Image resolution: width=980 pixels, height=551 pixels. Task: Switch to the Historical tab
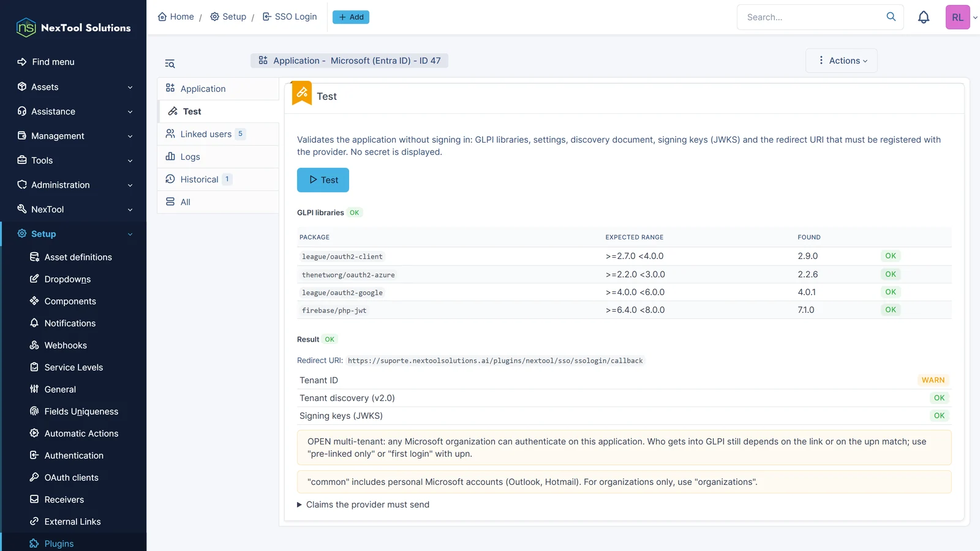218,179
